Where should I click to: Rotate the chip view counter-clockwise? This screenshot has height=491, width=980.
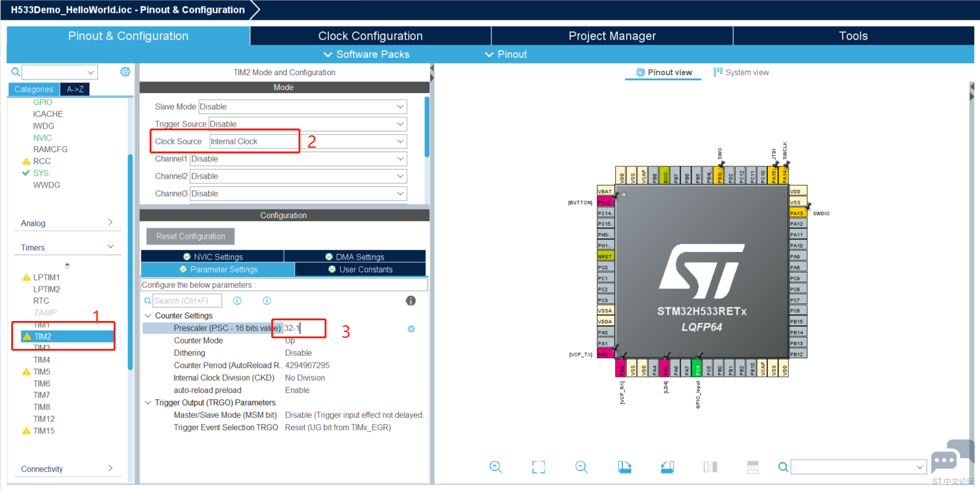[667, 467]
